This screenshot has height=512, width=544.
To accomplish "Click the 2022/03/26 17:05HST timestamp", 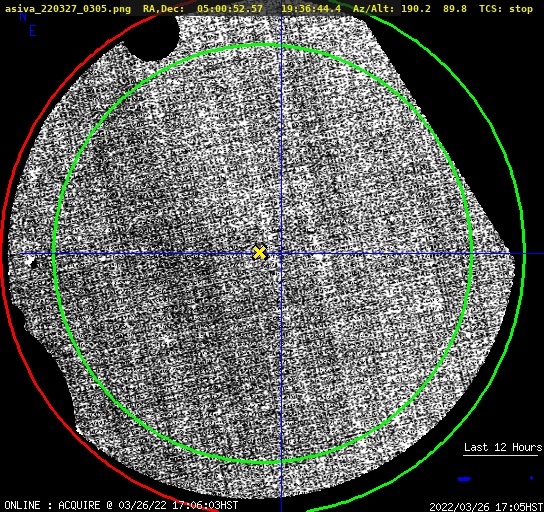I will (486, 507).
